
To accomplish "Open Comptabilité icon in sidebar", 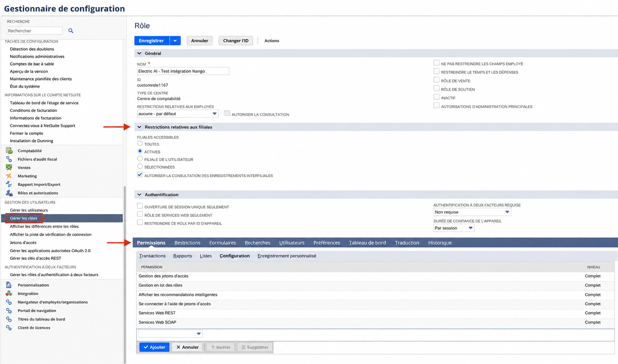I will point(9,150).
